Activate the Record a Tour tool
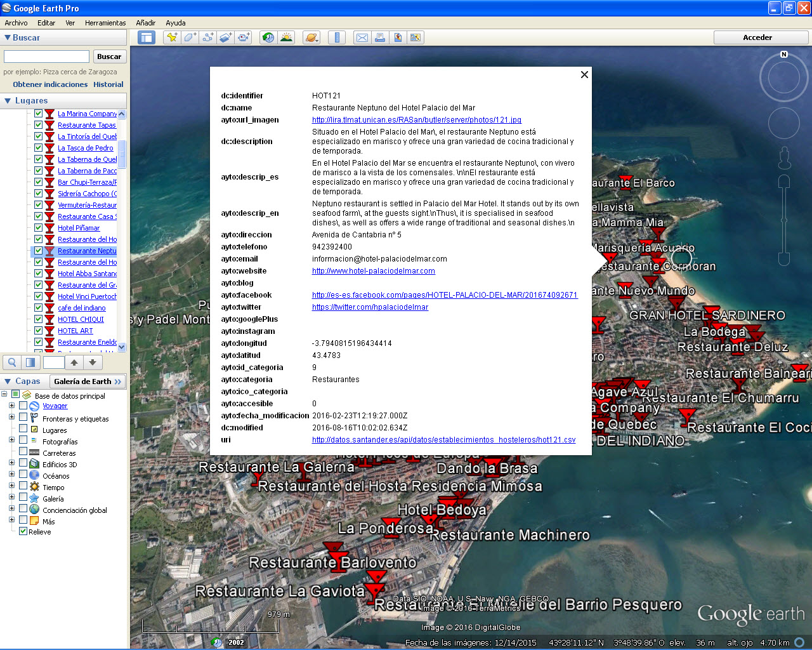This screenshot has height=650, width=812. click(x=245, y=37)
